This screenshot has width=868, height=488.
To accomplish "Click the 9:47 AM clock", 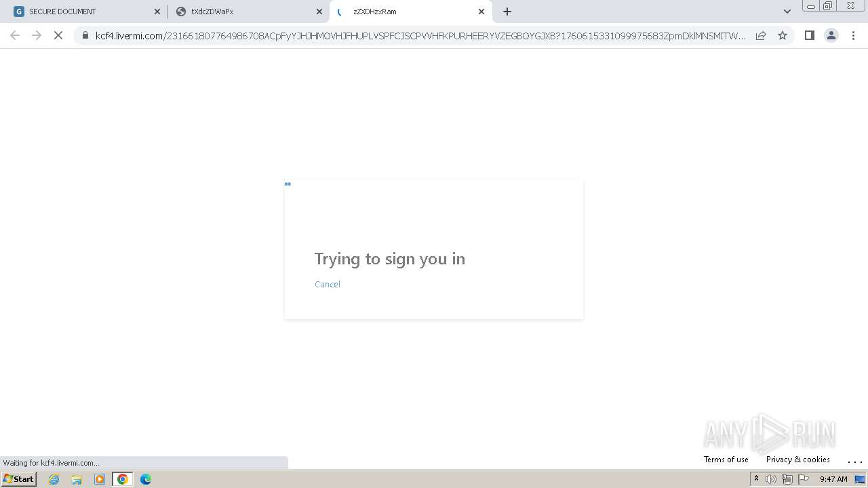I will tap(833, 479).
